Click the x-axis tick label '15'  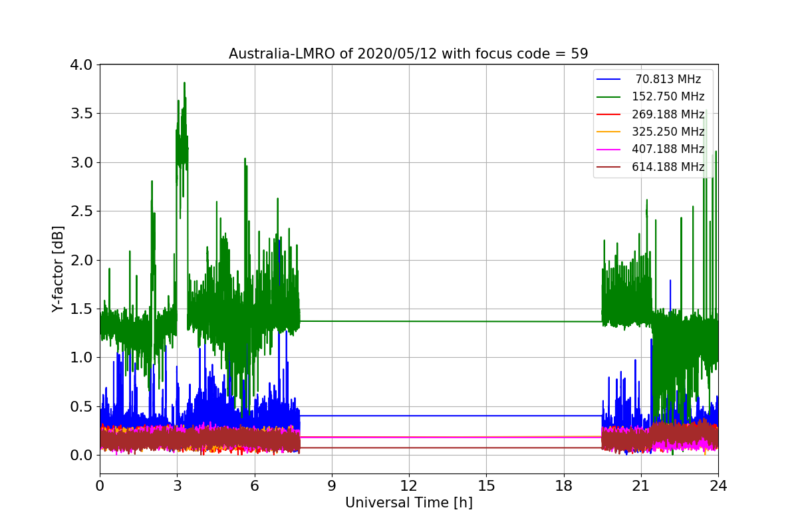click(x=486, y=485)
